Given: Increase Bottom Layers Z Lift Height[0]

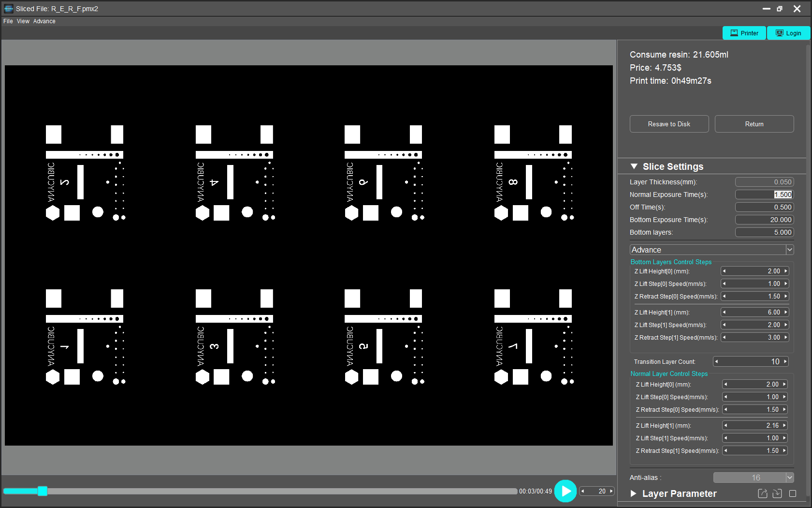Looking at the screenshot, I should (x=786, y=271).
